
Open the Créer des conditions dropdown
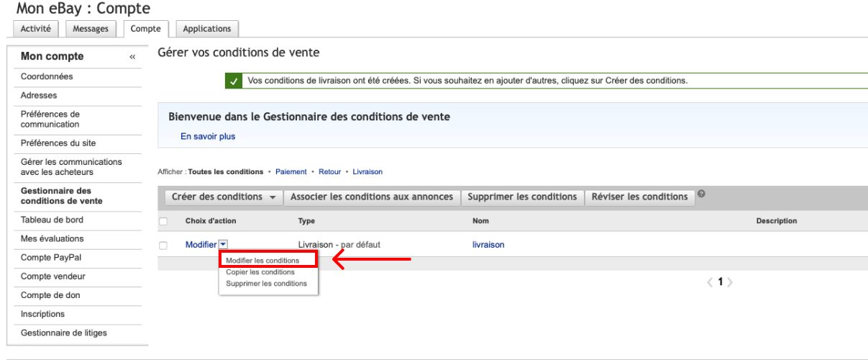click(x=224, y=197)
